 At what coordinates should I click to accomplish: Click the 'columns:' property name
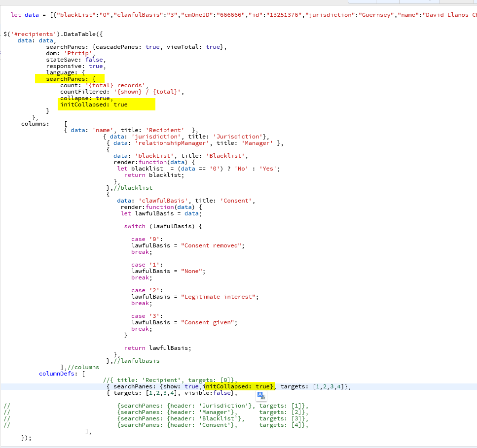(35, 124)
